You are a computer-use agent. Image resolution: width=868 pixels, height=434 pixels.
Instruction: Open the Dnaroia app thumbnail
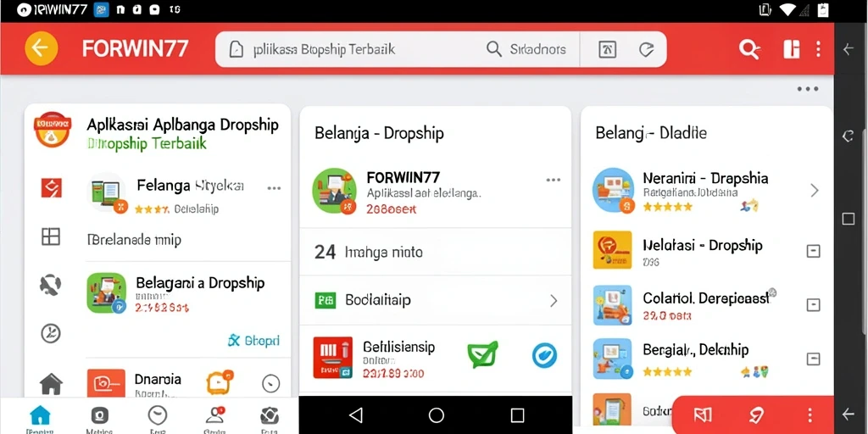pyautogui.click(x=106, y=383)
